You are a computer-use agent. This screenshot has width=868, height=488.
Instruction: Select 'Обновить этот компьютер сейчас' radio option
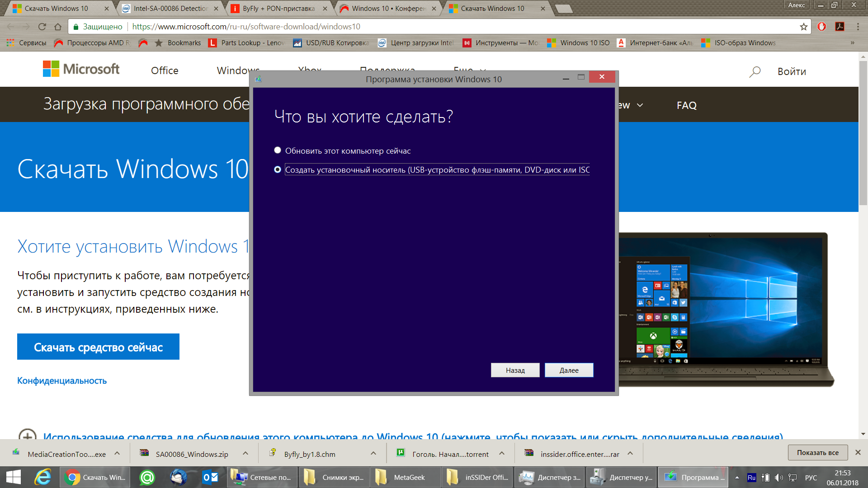(x=278, y=150)
